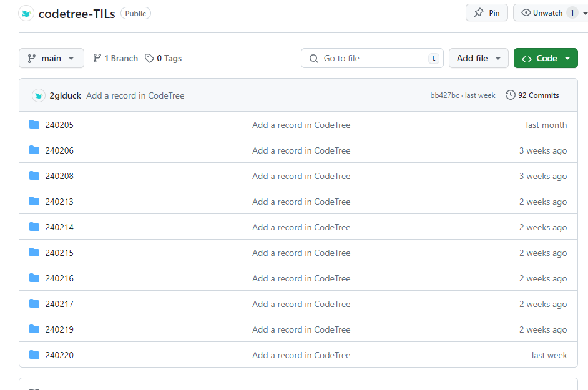This screenshot has height=390, width=588.
Task: Open the codetree-TILs repository title
Action: pyautogui.click(x=77, y=14)
